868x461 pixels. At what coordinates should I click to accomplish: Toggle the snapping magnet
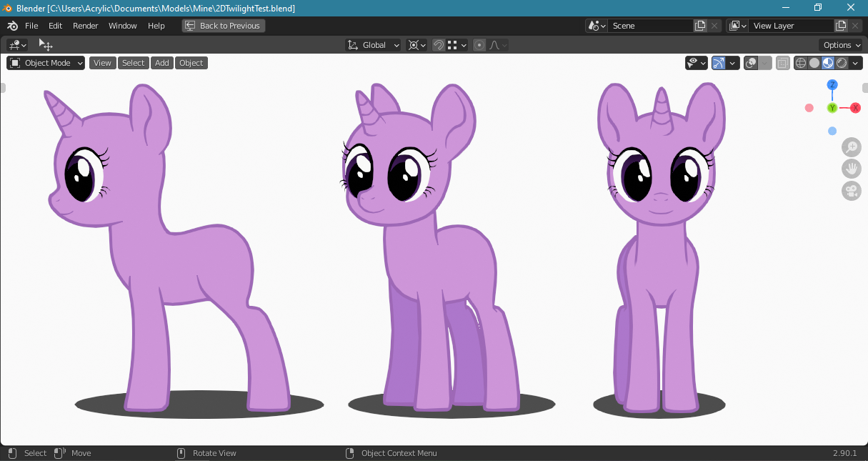click(x=439, y=45)
